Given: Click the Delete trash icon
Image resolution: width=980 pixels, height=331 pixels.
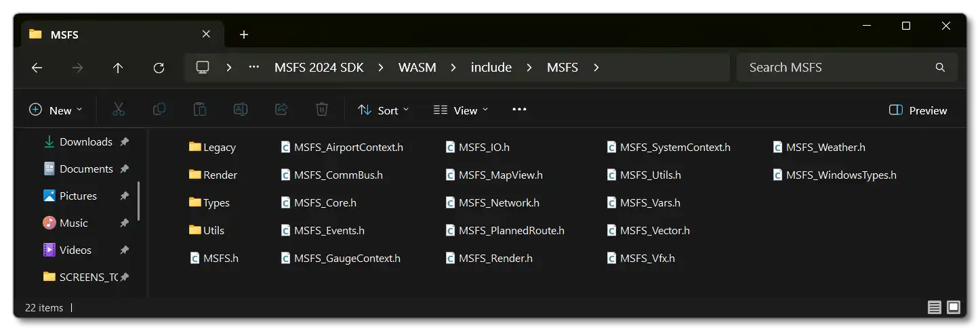Looking at the screenshot, I should pos(322,110).
